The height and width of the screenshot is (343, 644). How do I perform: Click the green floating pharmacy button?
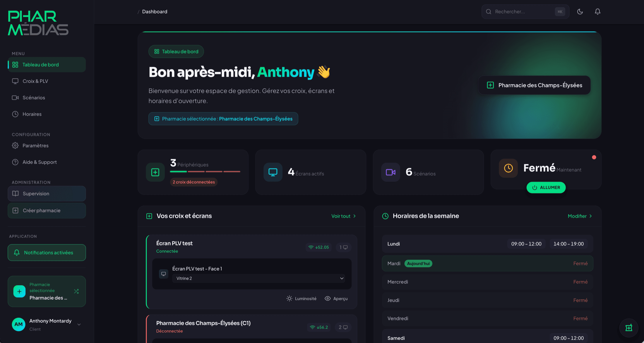click(x=629, y=328)
